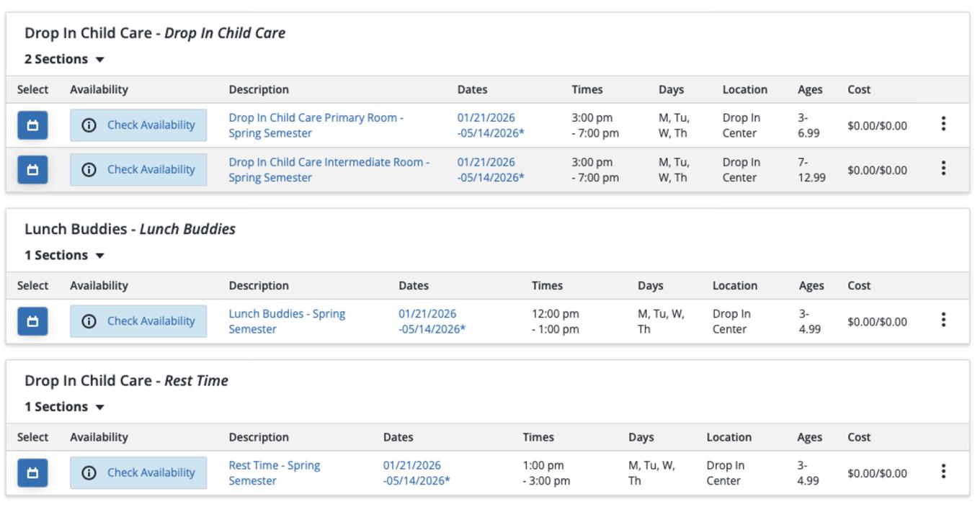Collapse the 2 Sections list under Drop In Child Care

(65, 59)
